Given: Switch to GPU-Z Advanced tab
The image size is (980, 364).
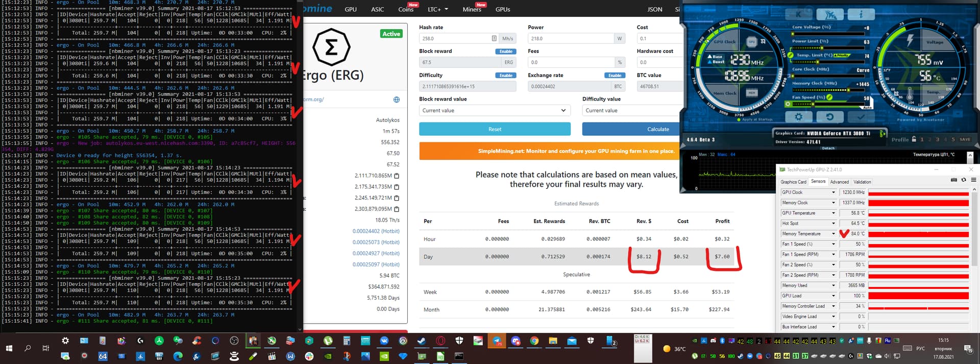Looking at the screenshot, I should pyautogui.click(x=839, y=182).
